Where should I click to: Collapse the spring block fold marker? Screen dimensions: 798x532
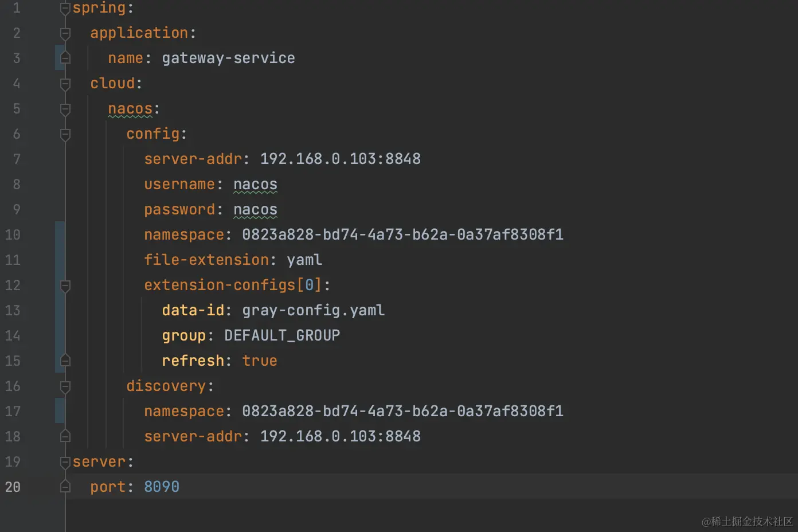pos(65,8)
